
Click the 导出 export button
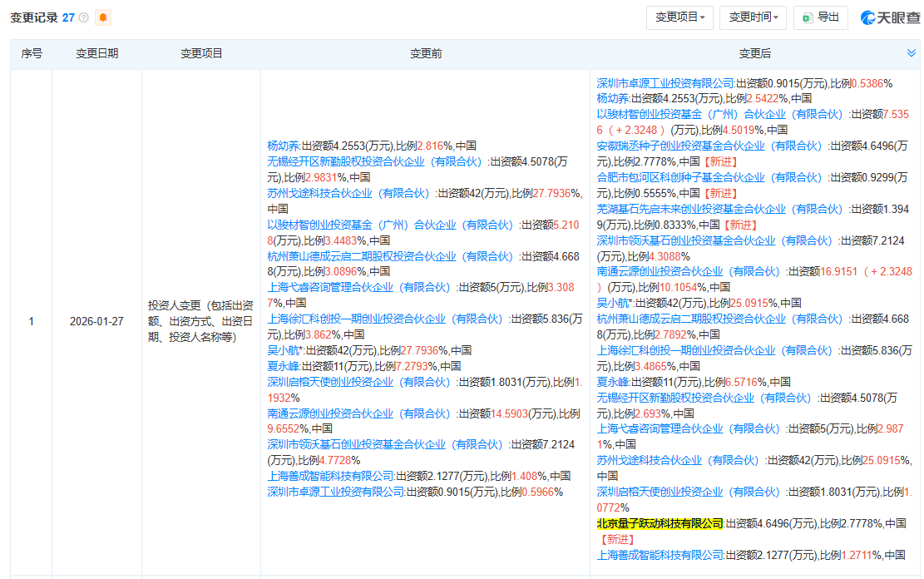click(822, 17)
